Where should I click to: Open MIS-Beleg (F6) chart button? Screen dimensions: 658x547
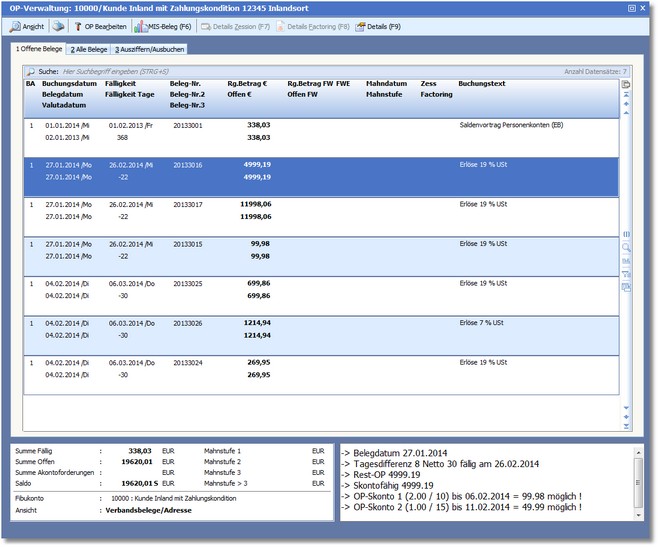[x=163, y=26]
